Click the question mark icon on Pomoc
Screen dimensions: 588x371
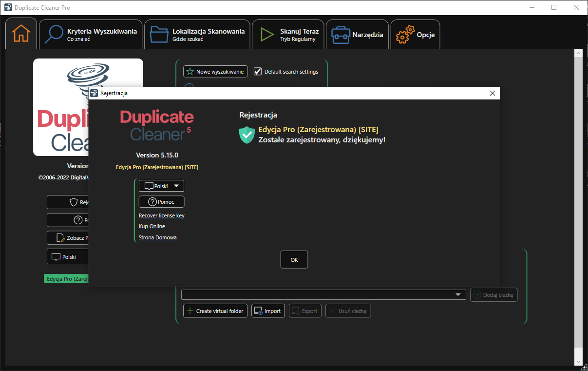pyautogui.click(x=152, y=202)
